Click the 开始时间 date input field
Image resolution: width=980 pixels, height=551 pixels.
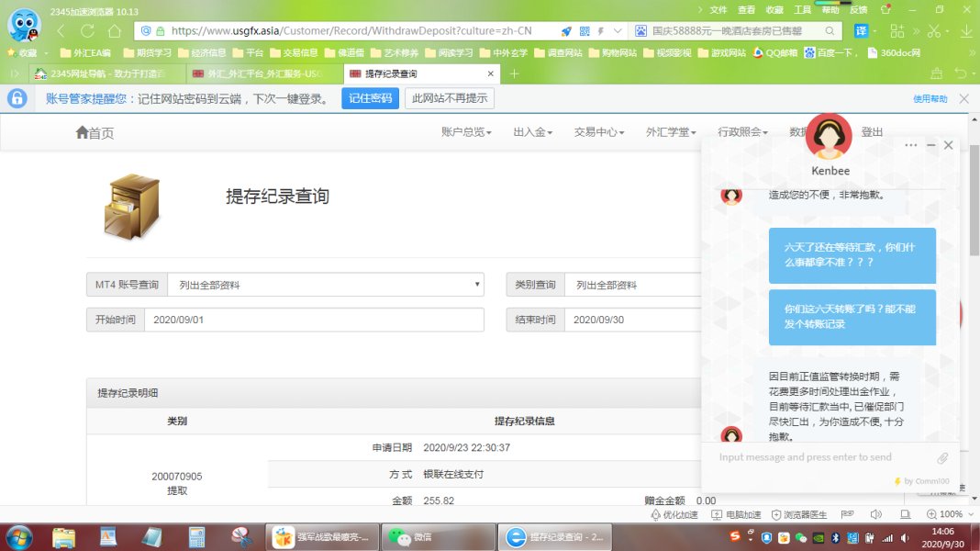[x=313, y=320]
